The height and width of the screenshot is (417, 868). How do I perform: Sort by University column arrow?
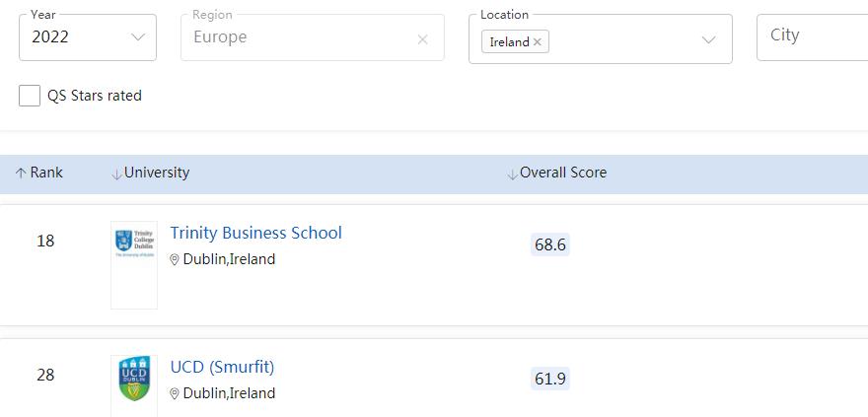[116, 174]
